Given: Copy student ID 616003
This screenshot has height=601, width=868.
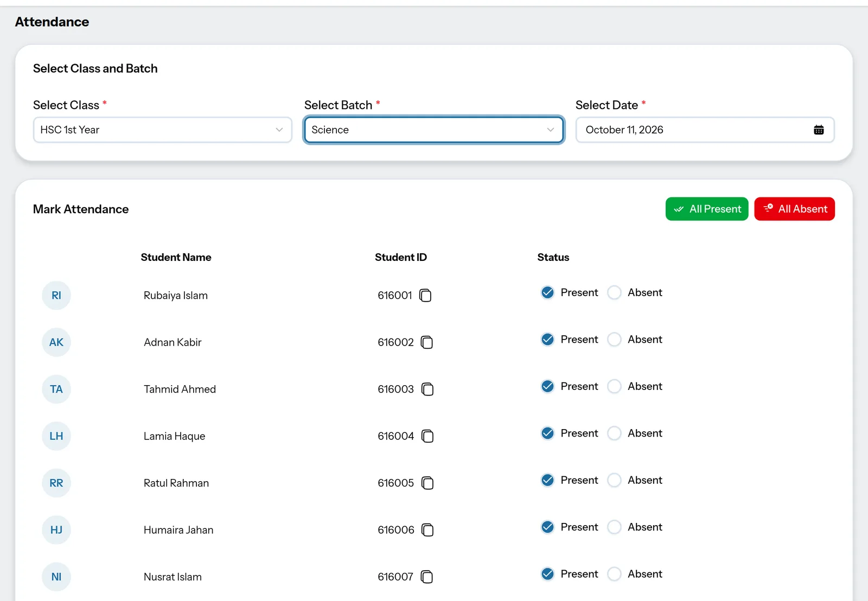Looking at the screenshot, I should [x=427, y=389].
